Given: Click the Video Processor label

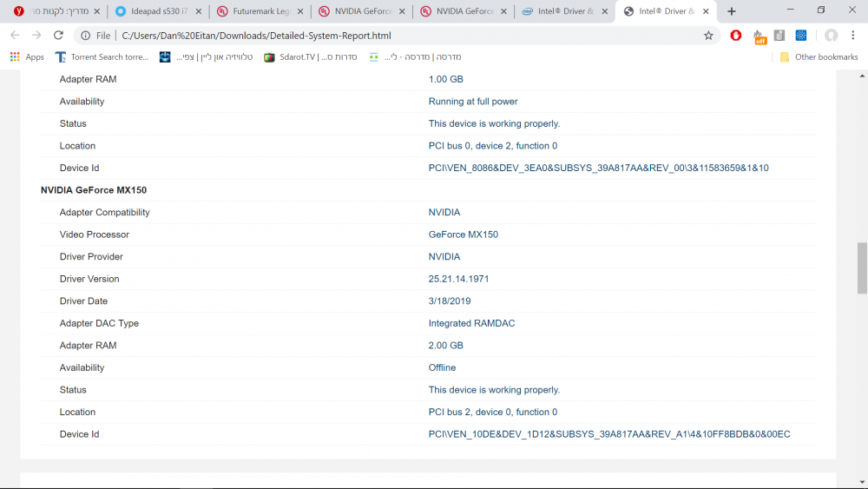Looking at the screenshot, I should tap(94, 235).
